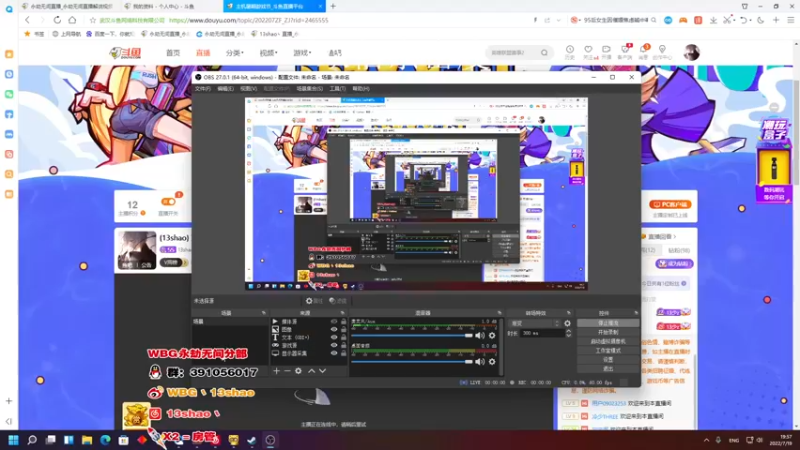Open scene transition properties gear

[567, 323]
